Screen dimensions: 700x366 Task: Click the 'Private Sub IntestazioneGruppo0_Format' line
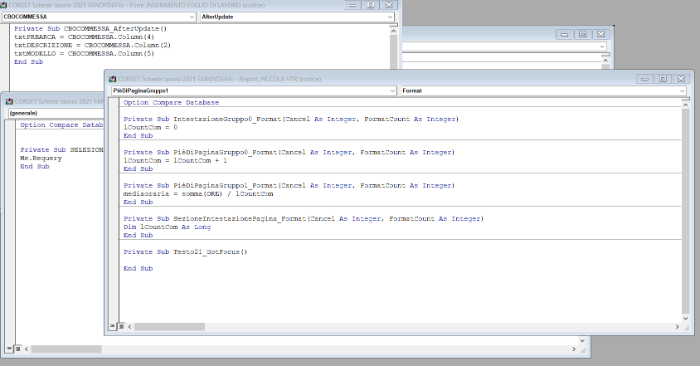point(291,119)
